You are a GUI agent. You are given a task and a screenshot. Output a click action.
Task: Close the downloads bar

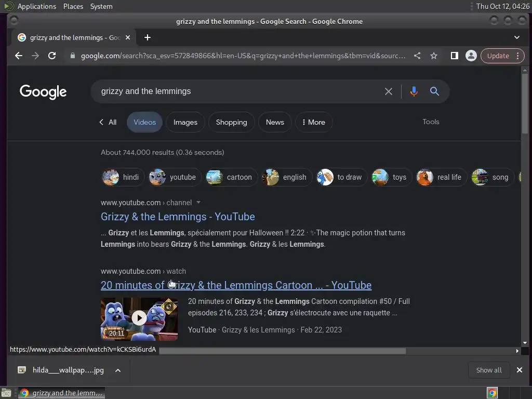pyautogui.click(x=520, y=370)
